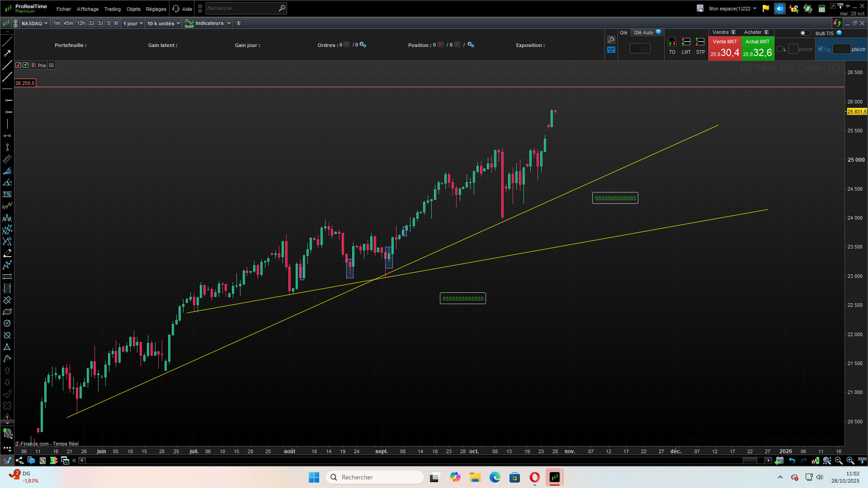Select the arrow drawing tool in left toolbar
Image resolution: width=868 pixels, height=488 pixels.
coord(7,53)
